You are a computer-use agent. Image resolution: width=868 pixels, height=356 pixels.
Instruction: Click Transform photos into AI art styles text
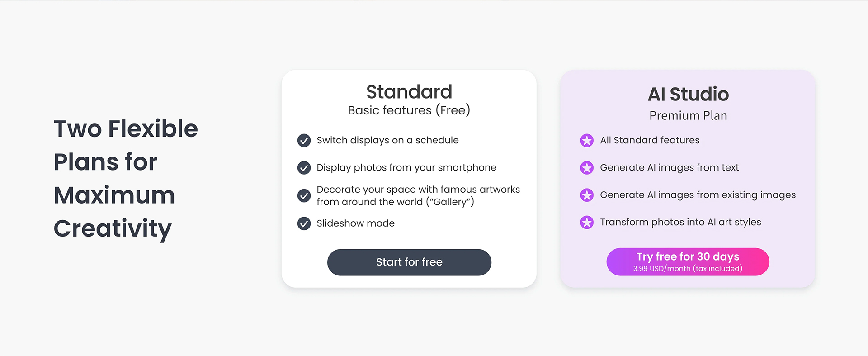[680, 222]
